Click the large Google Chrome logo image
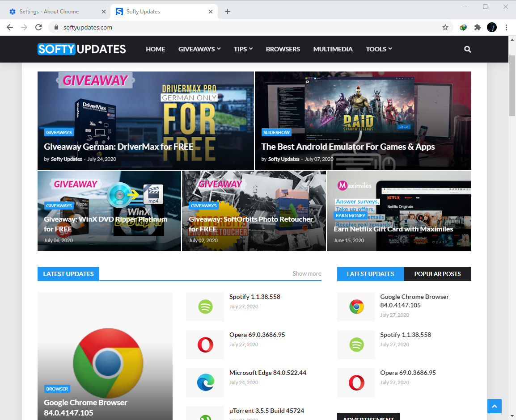 click(x=108, y=363)
